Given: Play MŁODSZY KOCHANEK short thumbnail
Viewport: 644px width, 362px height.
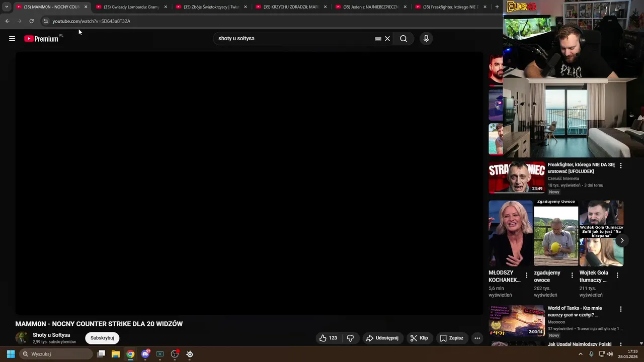Looking at the screenshot, I should pos(510,233).
